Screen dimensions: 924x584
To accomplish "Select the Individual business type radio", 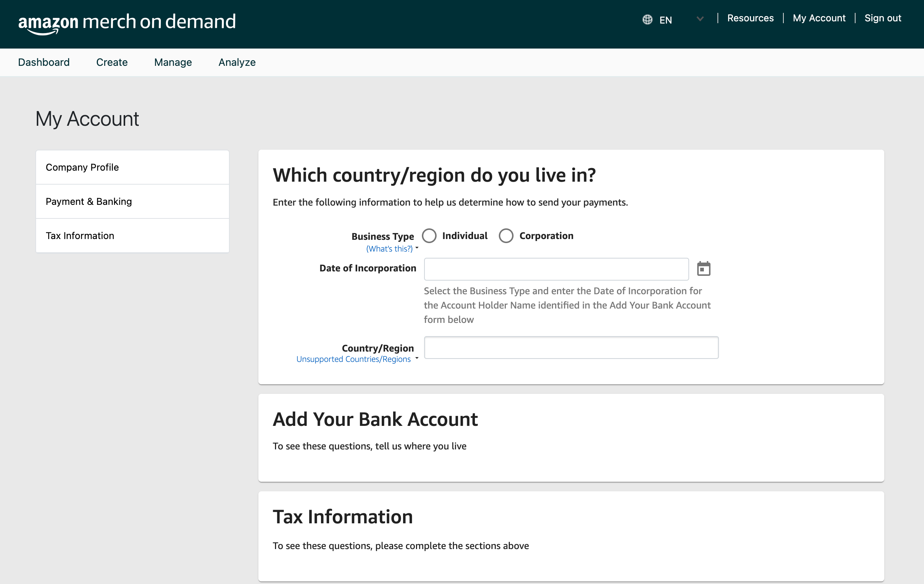I will 429,235.
